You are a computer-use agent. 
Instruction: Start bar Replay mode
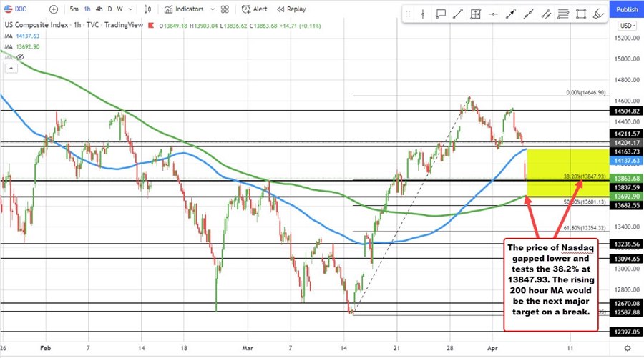(291, 9)
